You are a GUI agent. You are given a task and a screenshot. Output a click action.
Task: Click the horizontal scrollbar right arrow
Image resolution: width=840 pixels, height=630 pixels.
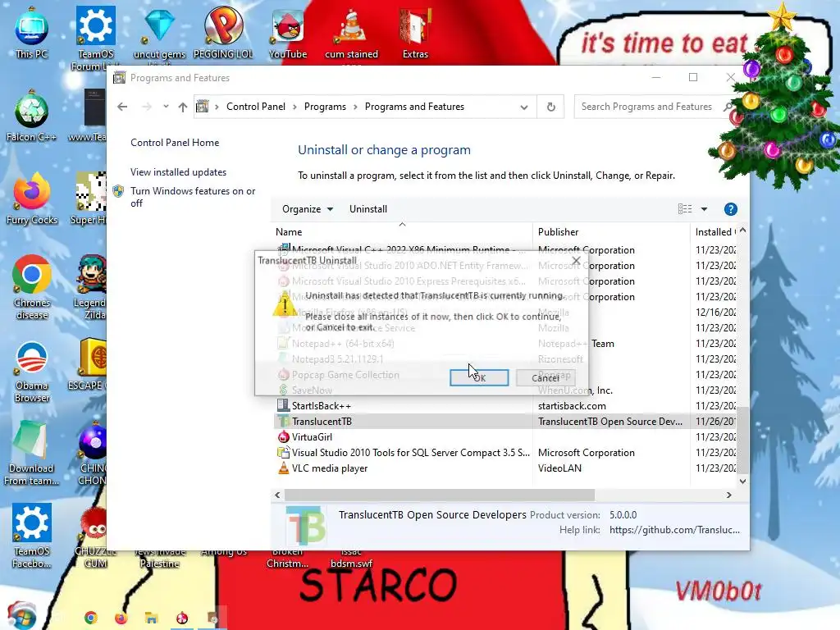728,495
